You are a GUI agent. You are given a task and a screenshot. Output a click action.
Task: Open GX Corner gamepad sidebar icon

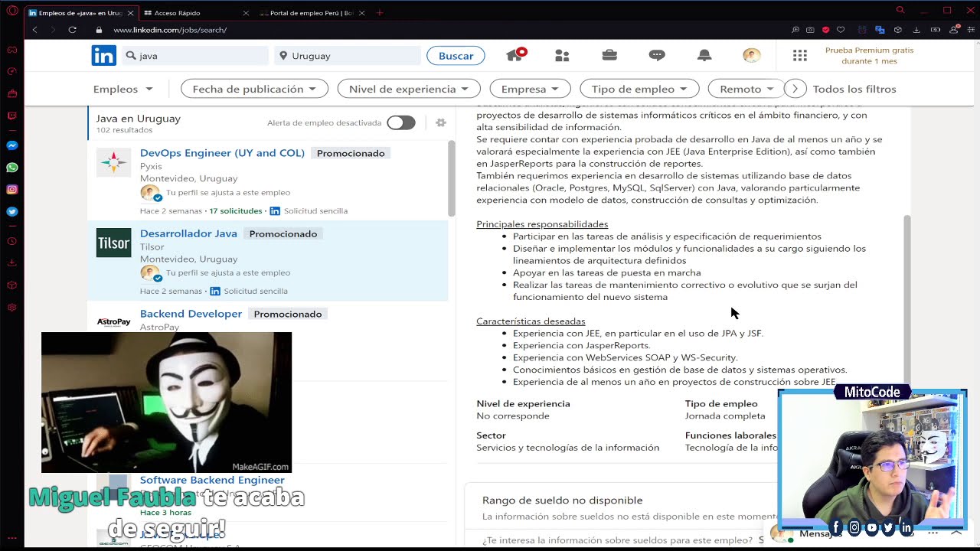pyautogui.click(x=11, y=51)
